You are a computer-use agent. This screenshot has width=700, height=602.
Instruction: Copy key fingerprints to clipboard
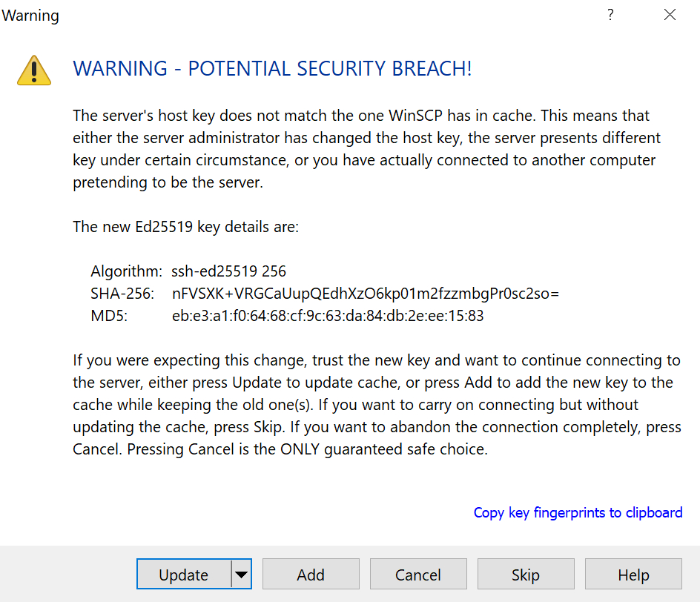tap(578, 512)
